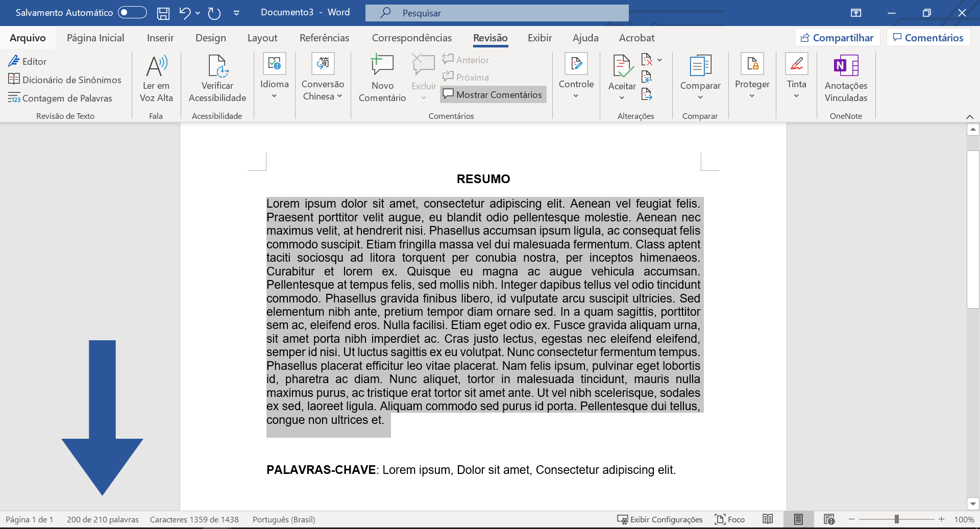The image size is (980, 529).
Task: Open Contagem de Palavras
Action: pyautogui.click(x=60, y=98)
